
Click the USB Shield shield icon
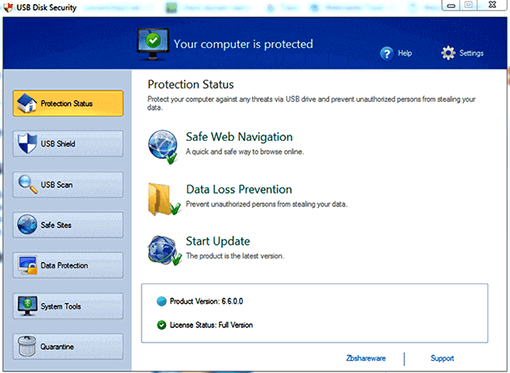tap(27, 143)
